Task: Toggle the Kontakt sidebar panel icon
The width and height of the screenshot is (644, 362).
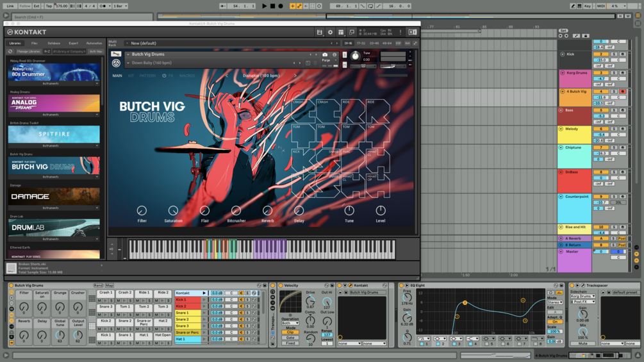Action: [x=413, y=32]
